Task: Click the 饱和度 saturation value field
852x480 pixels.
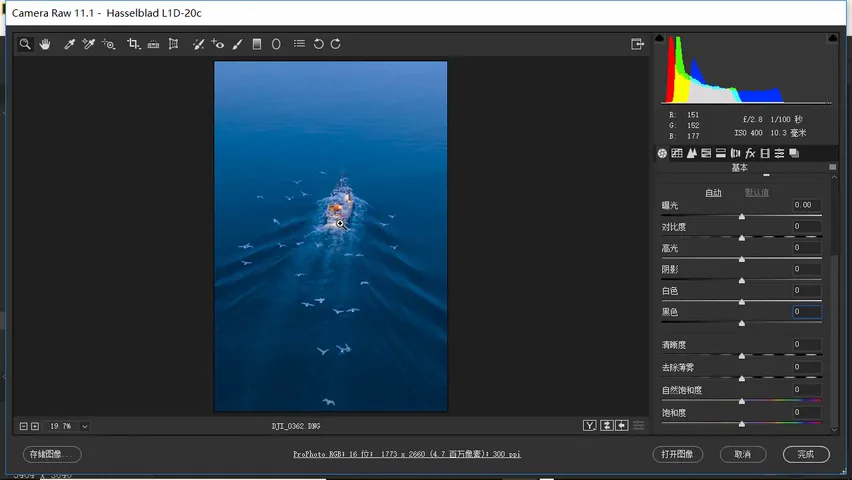Action: point(806,412)
